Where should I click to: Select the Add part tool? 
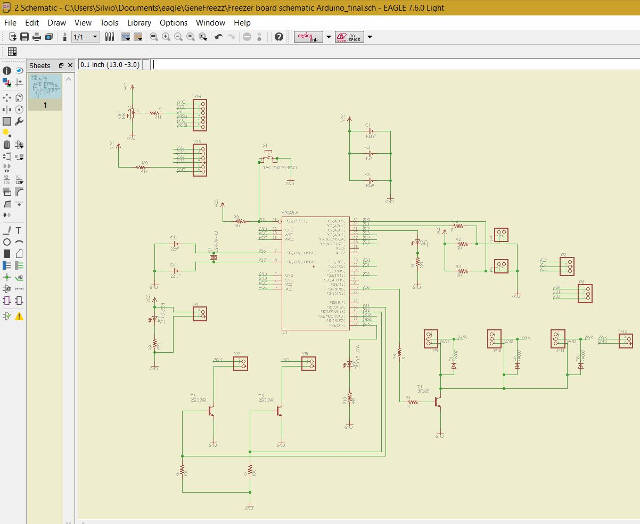19,145
